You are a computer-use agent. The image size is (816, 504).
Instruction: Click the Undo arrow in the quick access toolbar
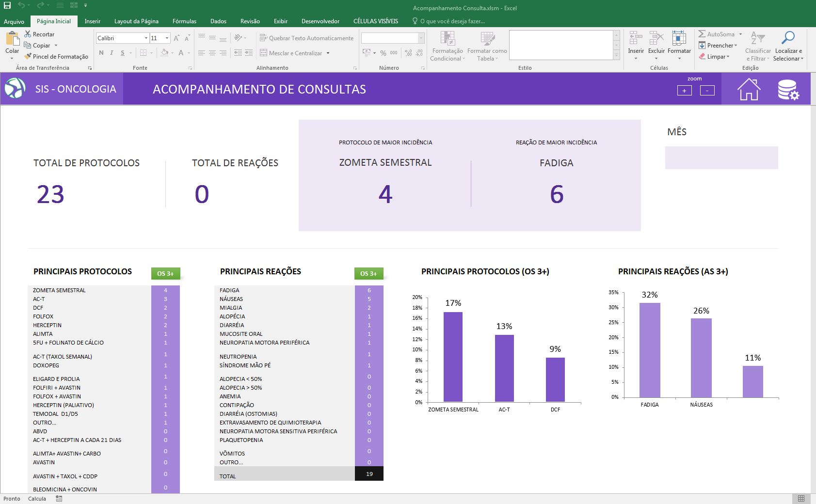21,5
